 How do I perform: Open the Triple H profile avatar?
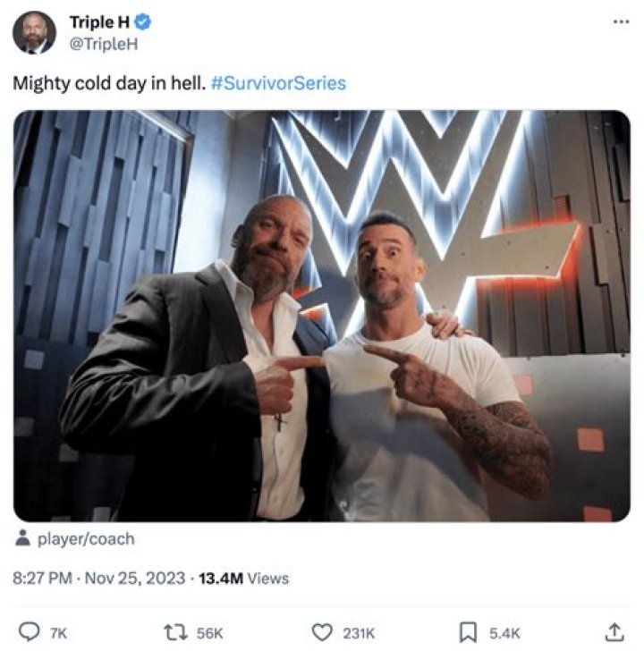[34, 33]
